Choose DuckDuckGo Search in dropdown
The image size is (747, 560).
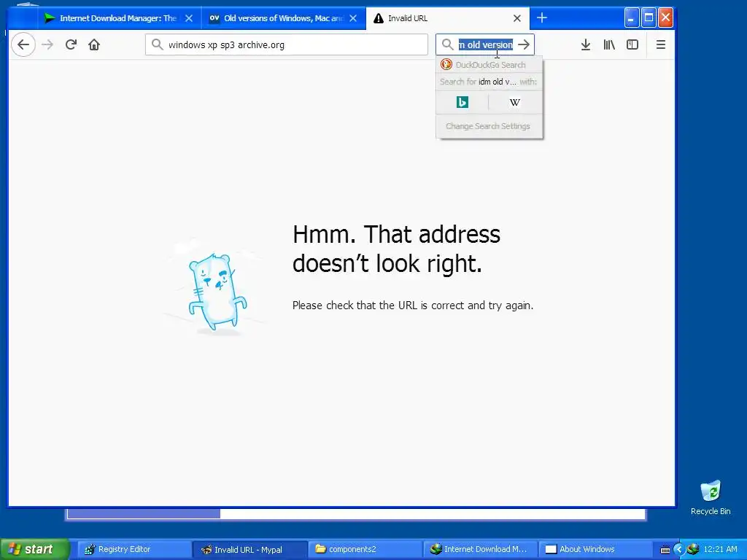pos(489,65)
